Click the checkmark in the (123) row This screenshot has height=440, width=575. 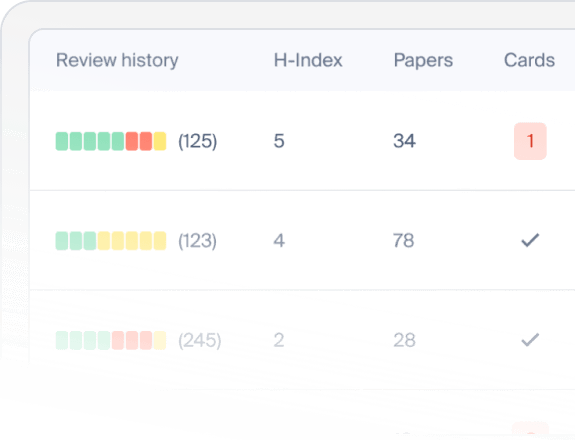pos(530,241)
